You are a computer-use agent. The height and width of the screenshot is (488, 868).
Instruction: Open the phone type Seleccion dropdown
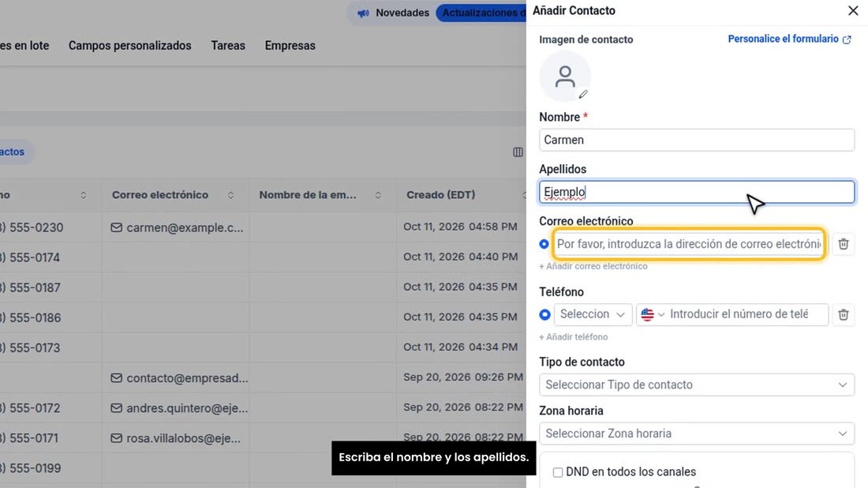(593, 314)
